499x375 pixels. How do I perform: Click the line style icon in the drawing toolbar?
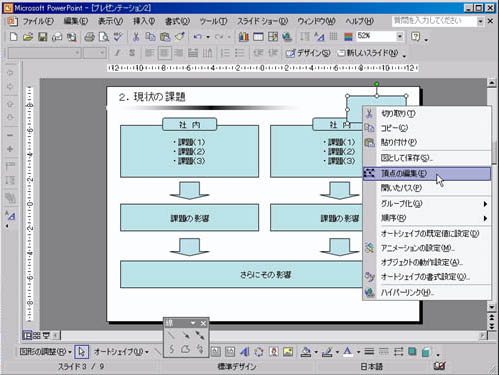[x=369, y=352]
